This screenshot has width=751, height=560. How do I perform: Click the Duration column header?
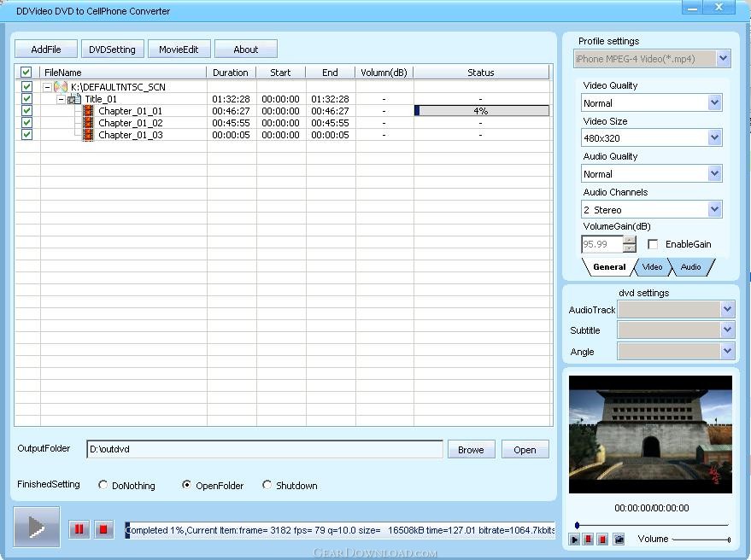tap(232, 73)
